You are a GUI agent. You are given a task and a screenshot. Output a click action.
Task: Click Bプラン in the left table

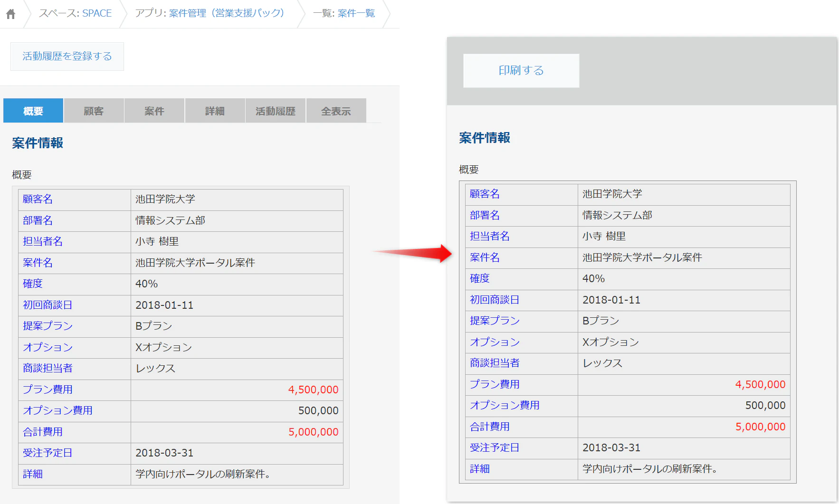point(154,326)
